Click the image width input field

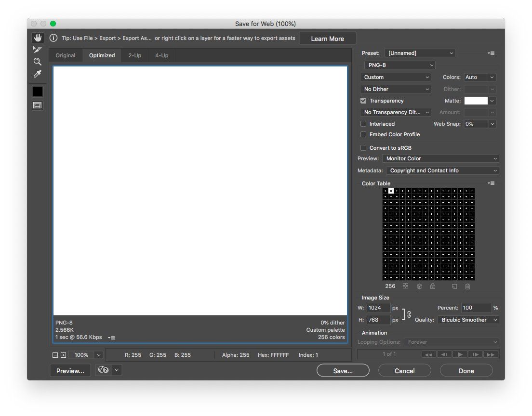click(x=378, y=308)
